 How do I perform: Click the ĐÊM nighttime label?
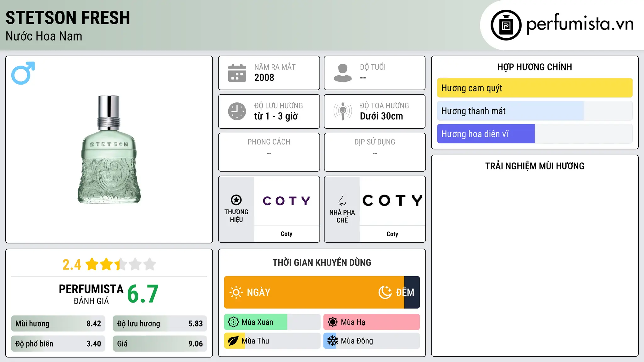point(405,292)
